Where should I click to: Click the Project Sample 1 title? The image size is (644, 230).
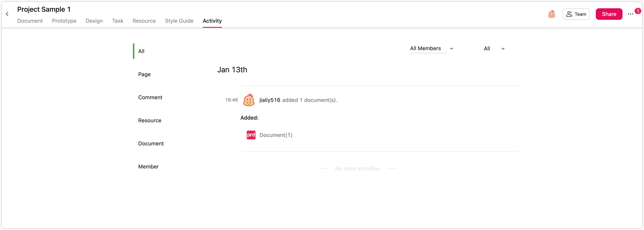click(44, 9)
